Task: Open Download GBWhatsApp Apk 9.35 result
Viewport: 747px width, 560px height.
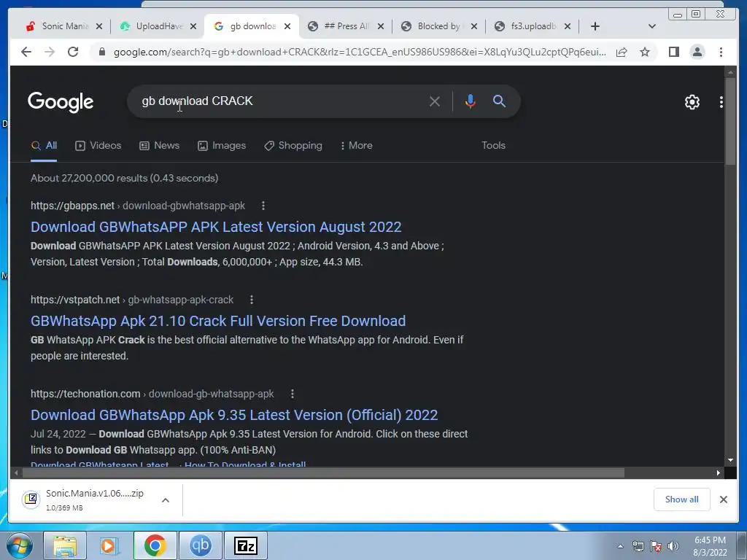Action: (234, 415)
